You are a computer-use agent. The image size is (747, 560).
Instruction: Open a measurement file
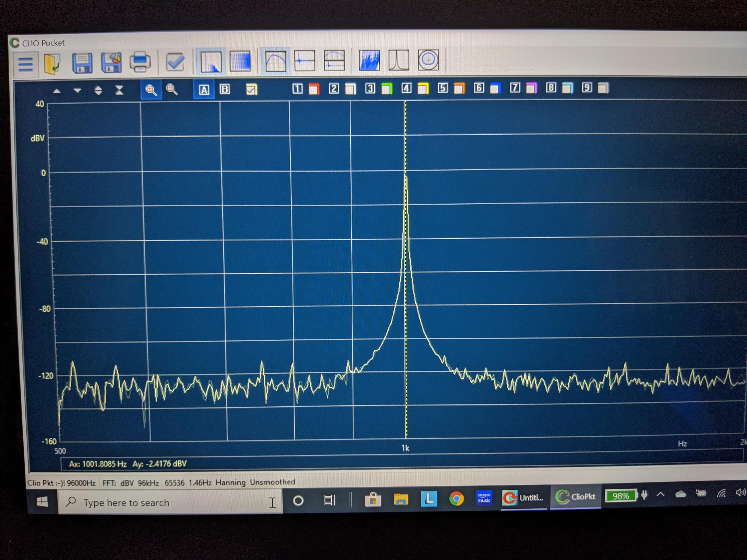tap(52, 64)
